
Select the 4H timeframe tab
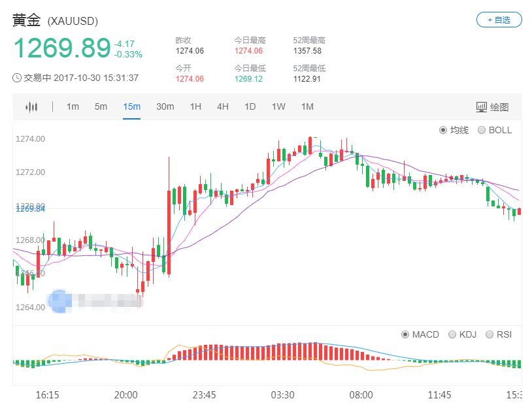point(223,106)
